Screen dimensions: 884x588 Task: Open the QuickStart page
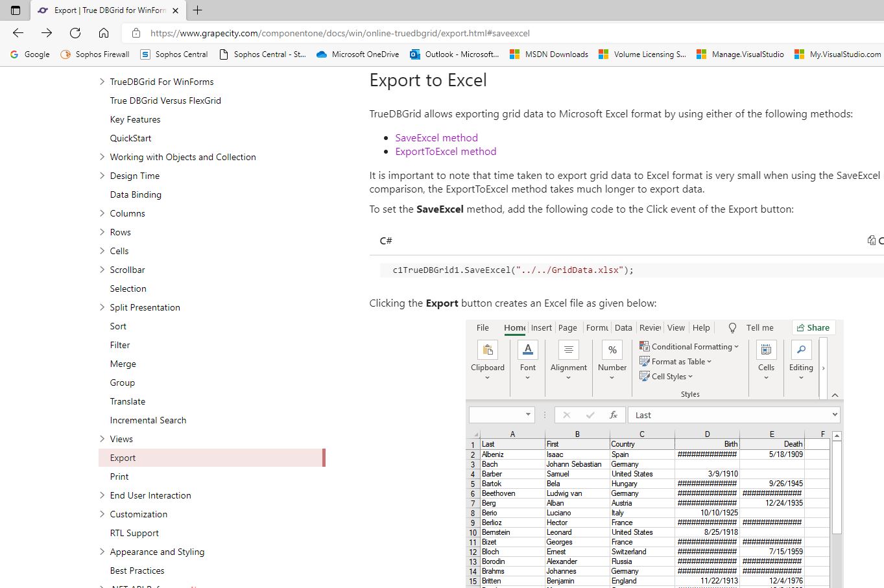click(x=130, y=138)
